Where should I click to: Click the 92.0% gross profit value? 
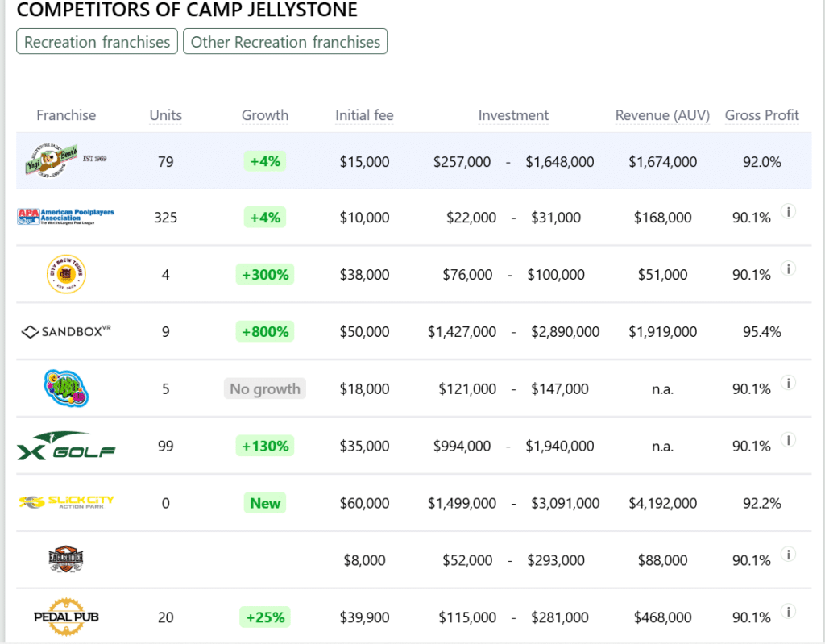pyautogui.click(x=762, y=162)
